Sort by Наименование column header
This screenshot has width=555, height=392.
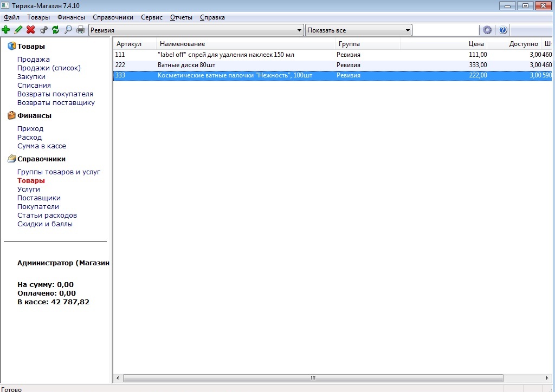[x=246, y=44]
